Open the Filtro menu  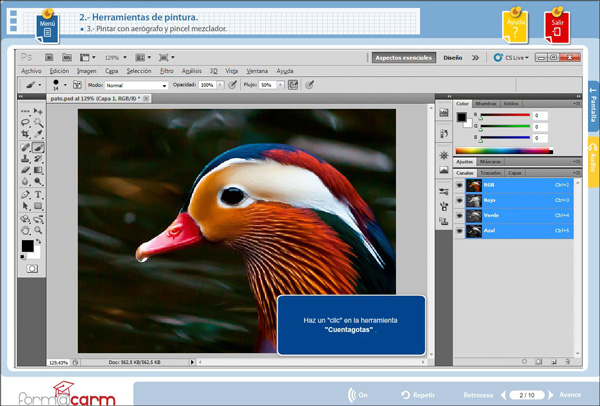[x=167, y=71]
